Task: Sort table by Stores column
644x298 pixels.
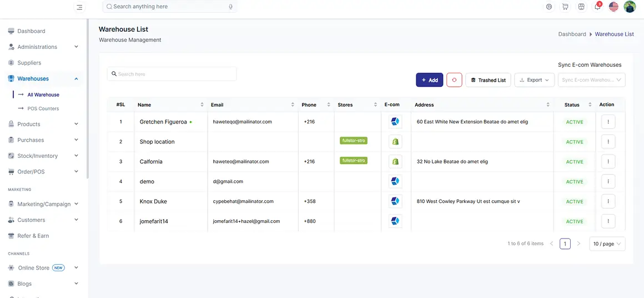Action: (x=375, y=105)
